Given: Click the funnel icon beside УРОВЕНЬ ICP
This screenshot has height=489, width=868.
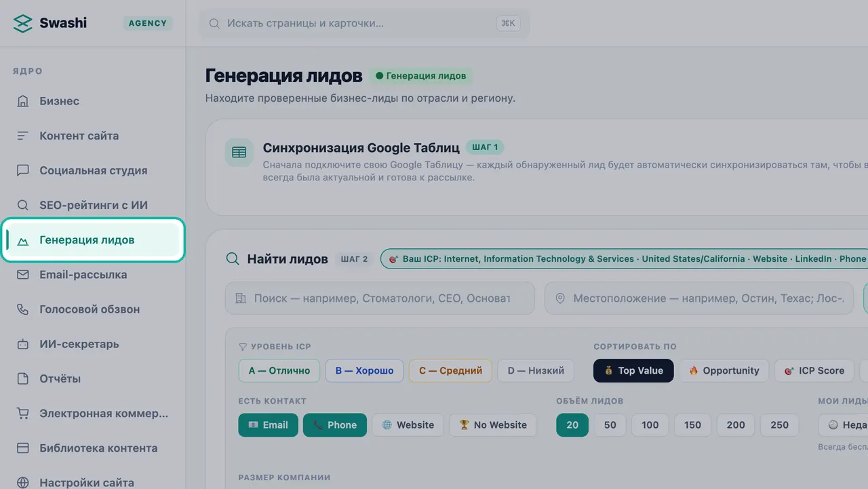Looking at the screenshot, I should click(243, 347).
